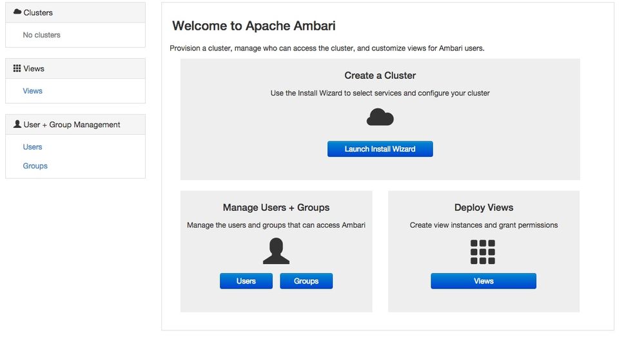The image size is (644, 355).
Task: Select the Views sidebar header
Action: click(x=75, y=68)
